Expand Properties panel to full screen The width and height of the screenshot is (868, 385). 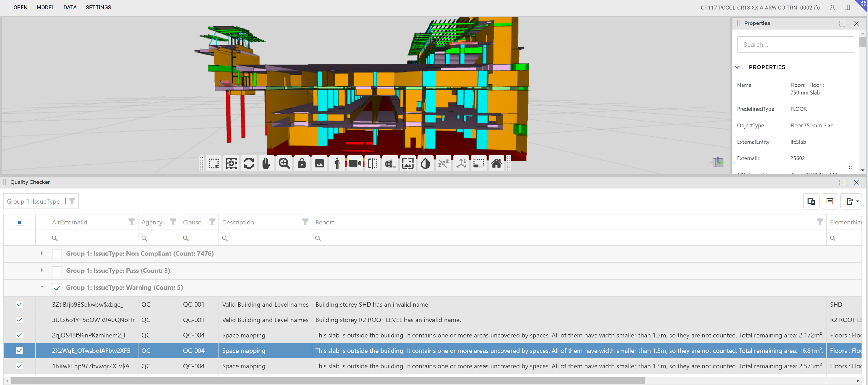coord(842,23)
